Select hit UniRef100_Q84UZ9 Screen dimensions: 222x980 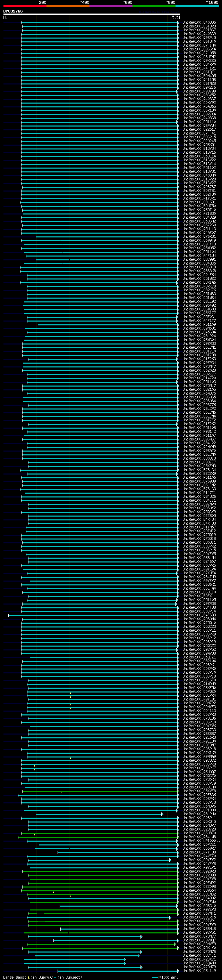(x=199, y=218)
